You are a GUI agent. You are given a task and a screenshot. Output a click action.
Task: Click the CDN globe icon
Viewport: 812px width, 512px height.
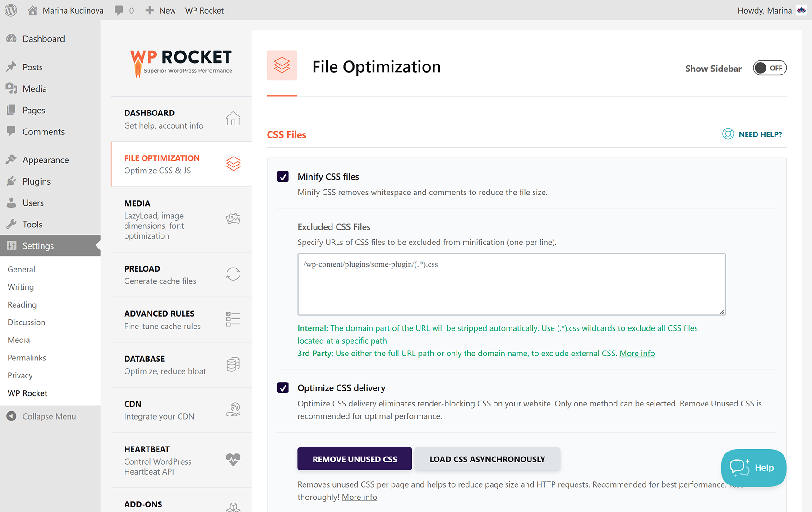[x=233, y=410]
